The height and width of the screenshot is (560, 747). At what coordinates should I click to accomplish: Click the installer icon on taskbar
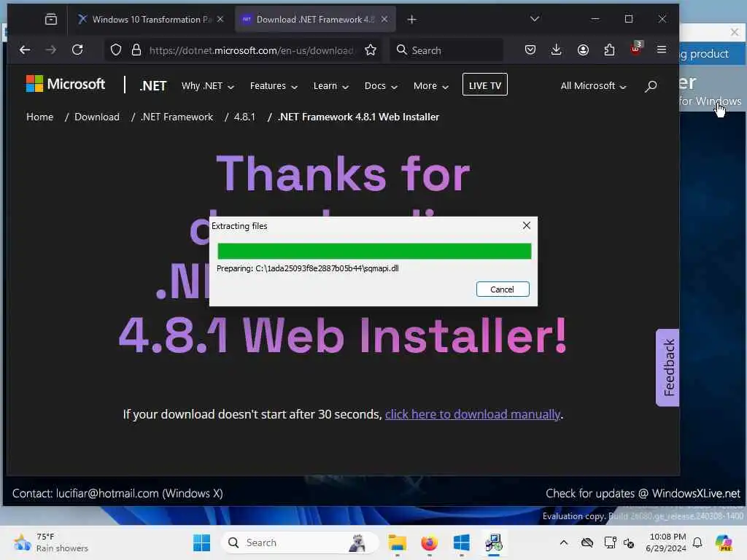[494, 542]
